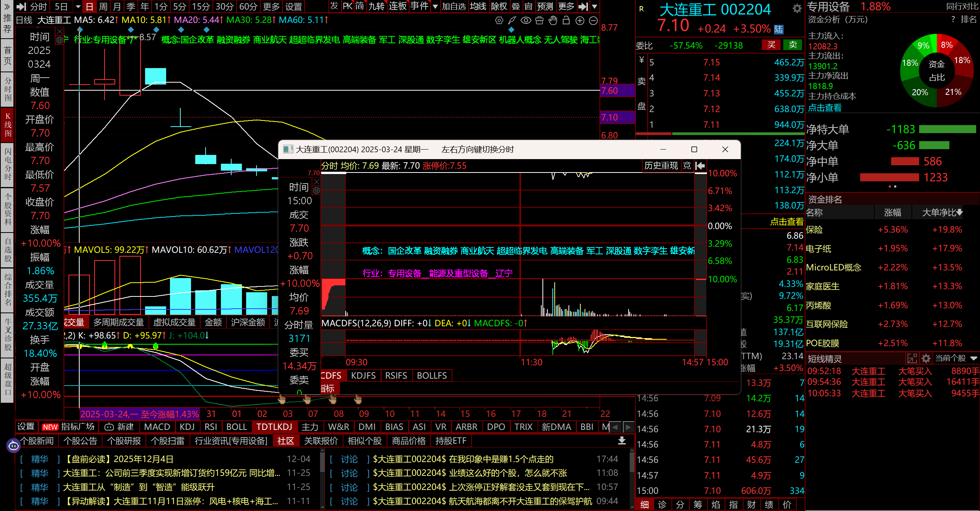Click the red 买 buy button
Screen dimensions: 980x511
point(771,45)
